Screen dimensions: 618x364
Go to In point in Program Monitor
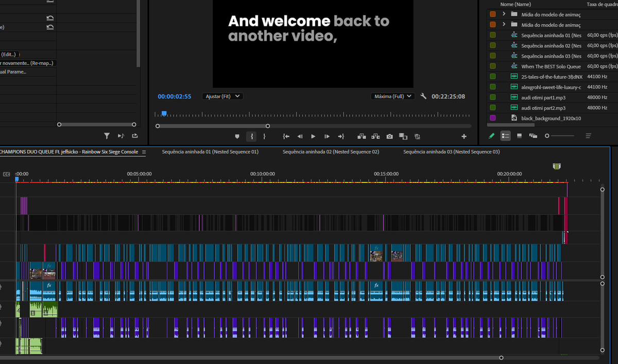[286, 136]
